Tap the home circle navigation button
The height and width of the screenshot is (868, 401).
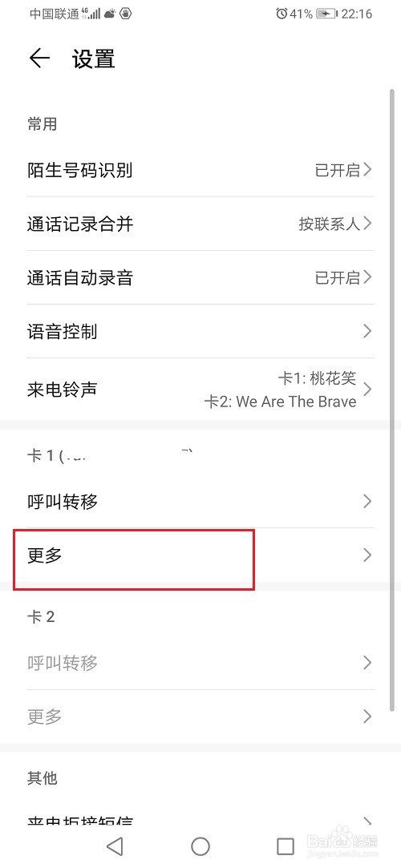tap(200, 846)
